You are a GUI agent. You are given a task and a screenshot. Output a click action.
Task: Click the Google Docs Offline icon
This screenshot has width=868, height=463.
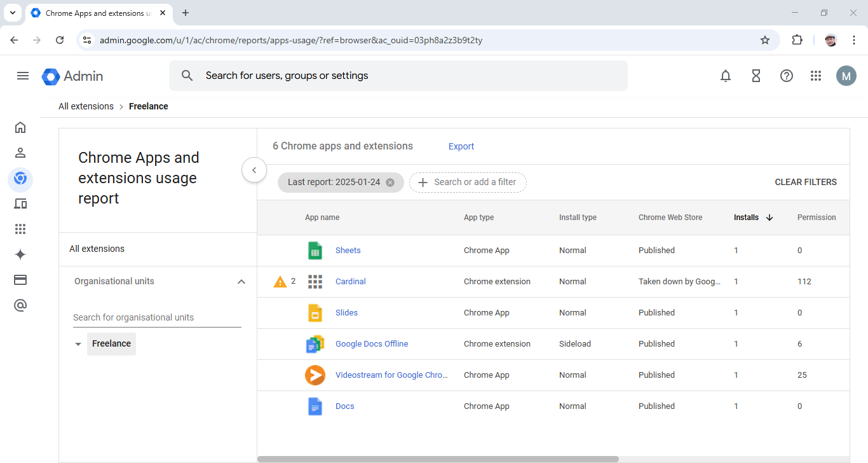315,344
